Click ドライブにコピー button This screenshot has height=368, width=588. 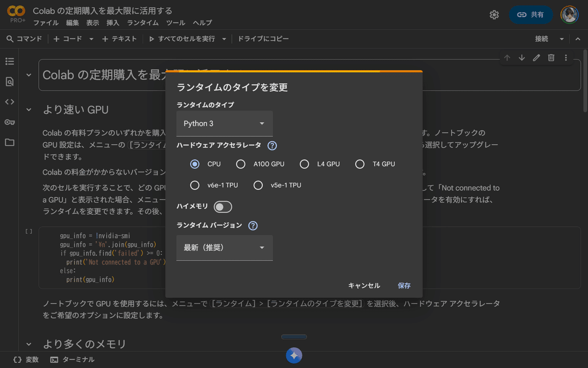coord(264,39)
